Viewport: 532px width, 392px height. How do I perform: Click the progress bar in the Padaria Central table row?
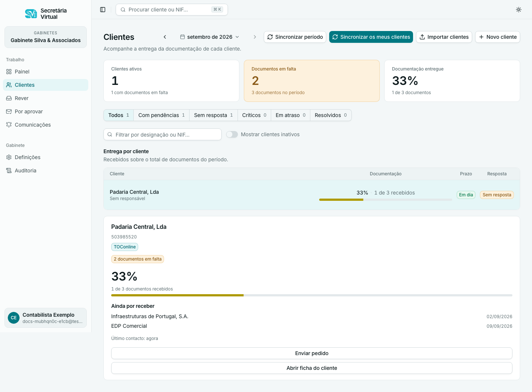(386, 200)
